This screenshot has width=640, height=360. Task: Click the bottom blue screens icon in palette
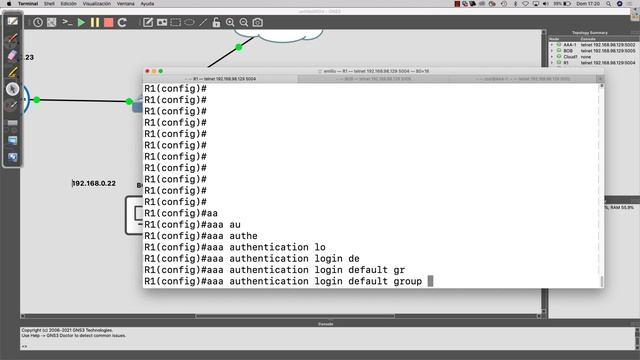coord(12,157)
